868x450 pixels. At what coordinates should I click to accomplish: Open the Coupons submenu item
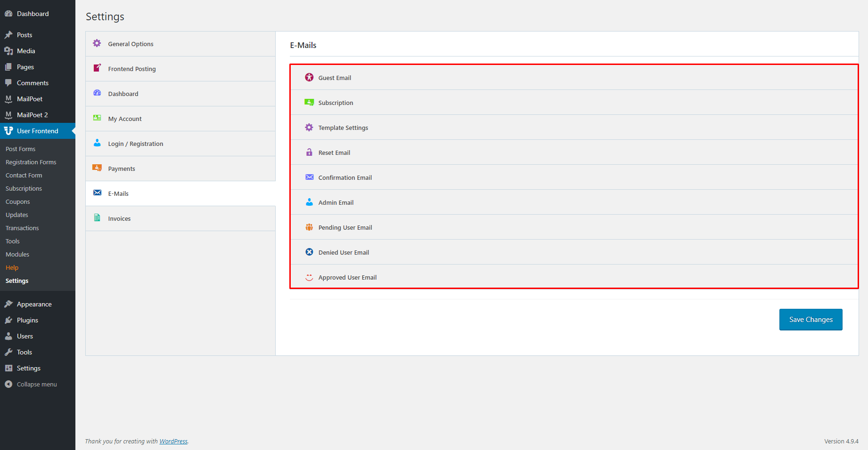[x=17, y=201]
